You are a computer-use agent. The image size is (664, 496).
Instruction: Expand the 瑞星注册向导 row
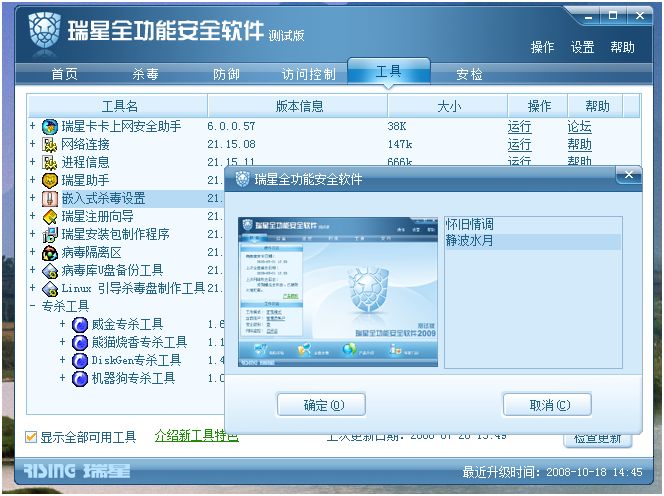(x=33, y=216)
